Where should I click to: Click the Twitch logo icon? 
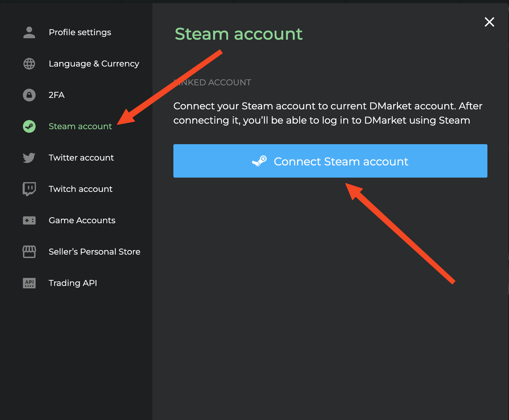click(29, 189)
